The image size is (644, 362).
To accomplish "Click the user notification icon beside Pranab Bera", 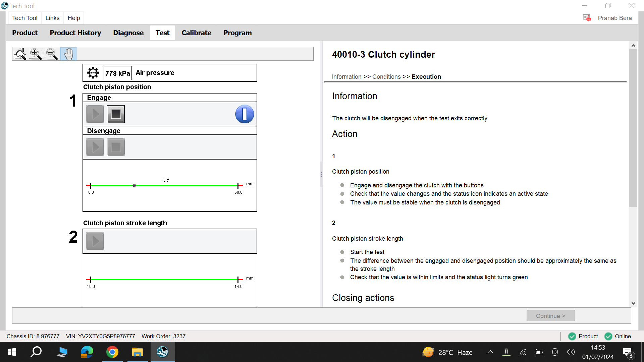I will point(587,18).
